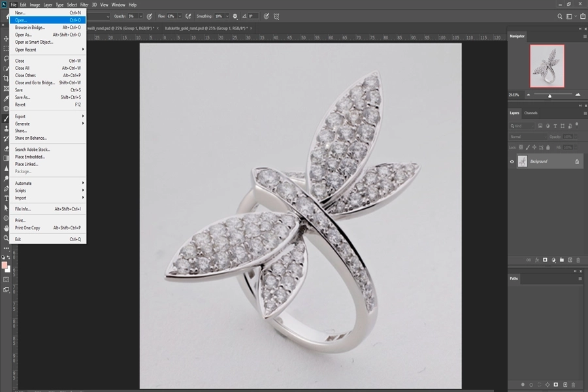588x392 pixels.
Task: Click lock icon on Background layer
Action: click(576, 161)
